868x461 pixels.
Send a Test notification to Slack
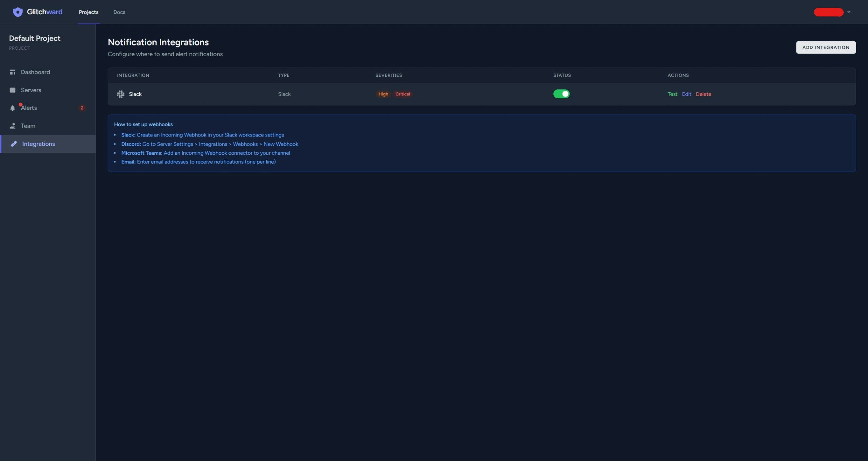click(x=672, y=94)
